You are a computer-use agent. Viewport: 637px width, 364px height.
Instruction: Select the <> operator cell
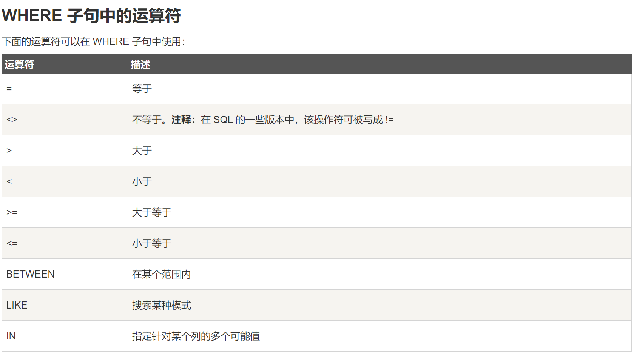(x=12, y=120)
